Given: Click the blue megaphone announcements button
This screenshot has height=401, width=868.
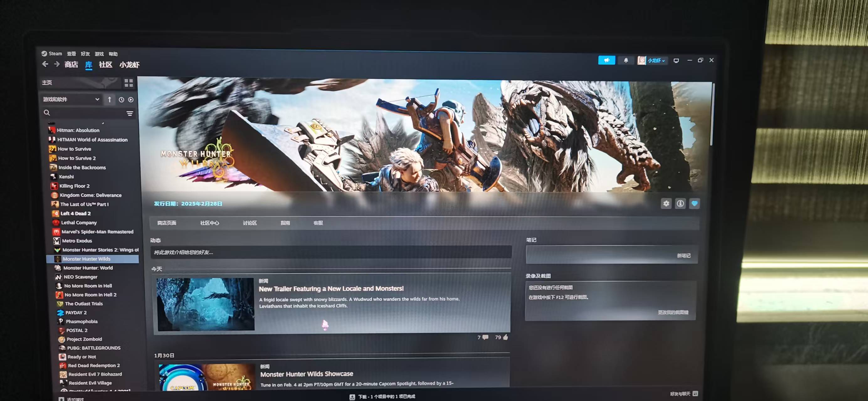Looking at the screenshot, I should click(x=607, y=60).
